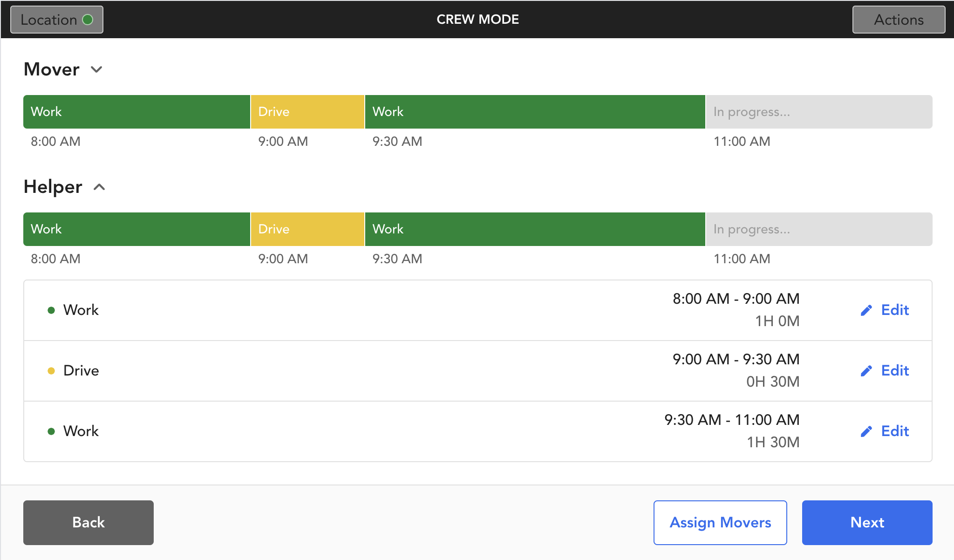Click Helper's 9:00 AM time label
The width and height of the screenshot is (954, 560).
pyautogui.click(x=283, y=259)
